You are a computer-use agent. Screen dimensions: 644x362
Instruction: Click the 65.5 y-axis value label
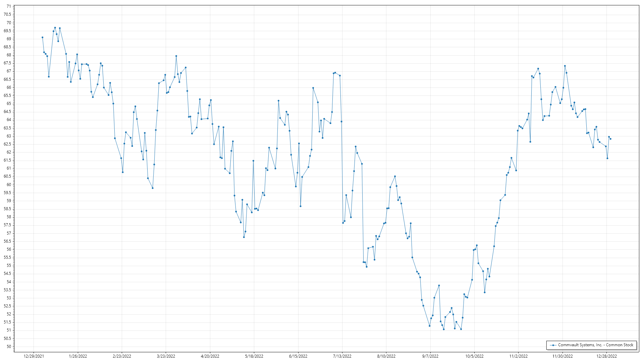click(x=7, y=96)
